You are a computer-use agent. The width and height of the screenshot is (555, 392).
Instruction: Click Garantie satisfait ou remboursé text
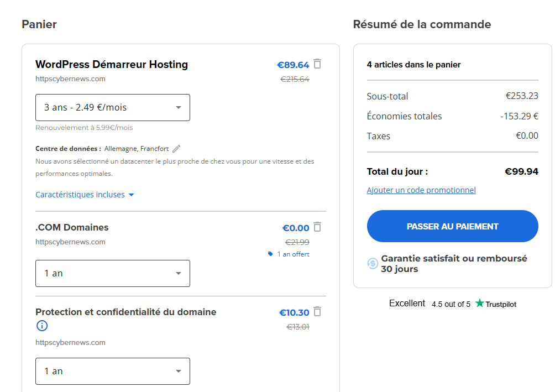click(454, 264)
